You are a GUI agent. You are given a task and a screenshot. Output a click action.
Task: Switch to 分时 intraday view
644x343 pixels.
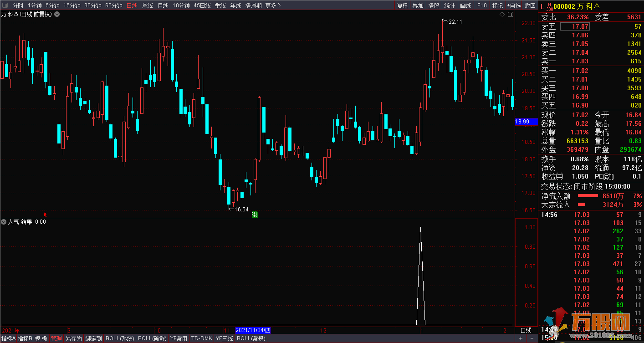tap(18, 5)
